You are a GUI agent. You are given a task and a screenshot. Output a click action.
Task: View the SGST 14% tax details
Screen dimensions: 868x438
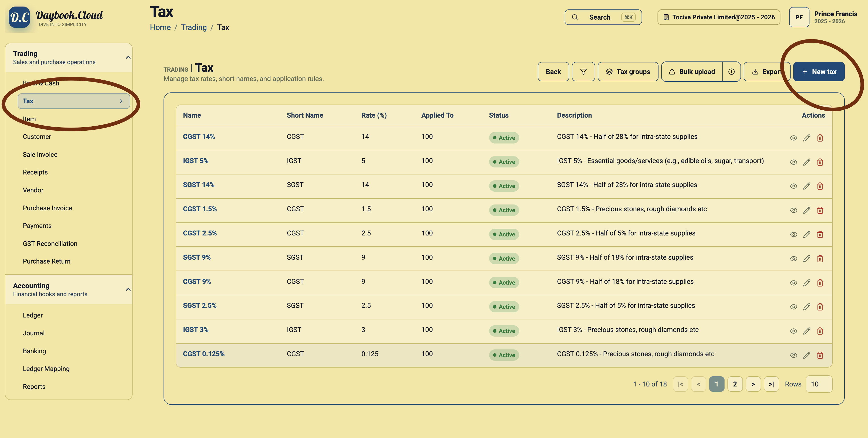(793, 186)
